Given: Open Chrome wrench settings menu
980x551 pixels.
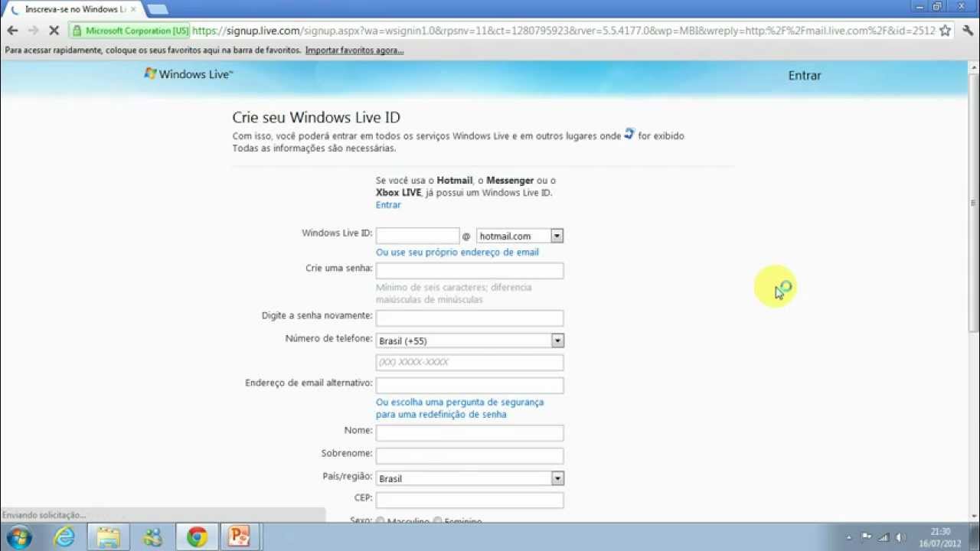Looking at the screenshot, I should click(968, 31).
